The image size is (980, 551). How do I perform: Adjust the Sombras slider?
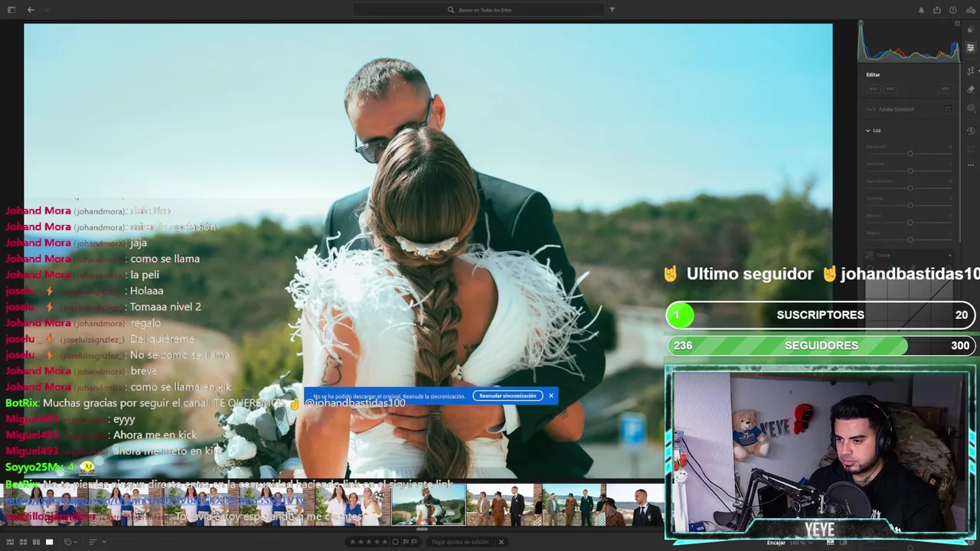pyautogui.click(x=910, y=205)
